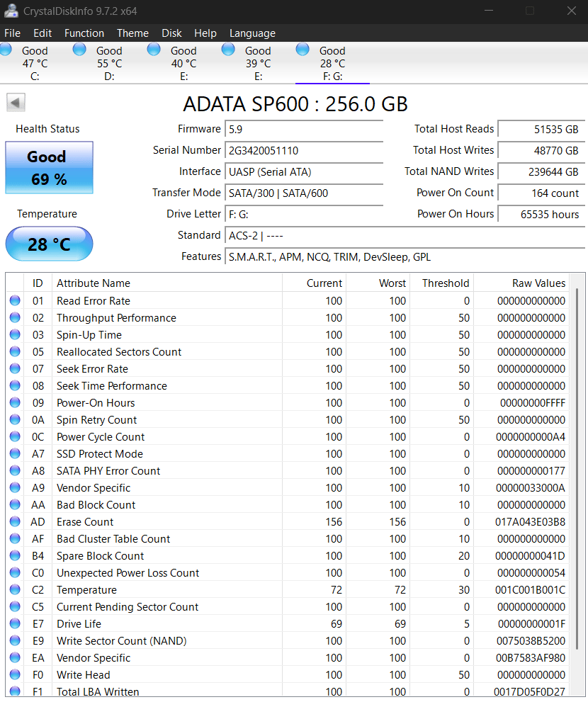This screenshot has height=702, width=588.
Task: Click the Threshold column header
Action: click(441, 283)
